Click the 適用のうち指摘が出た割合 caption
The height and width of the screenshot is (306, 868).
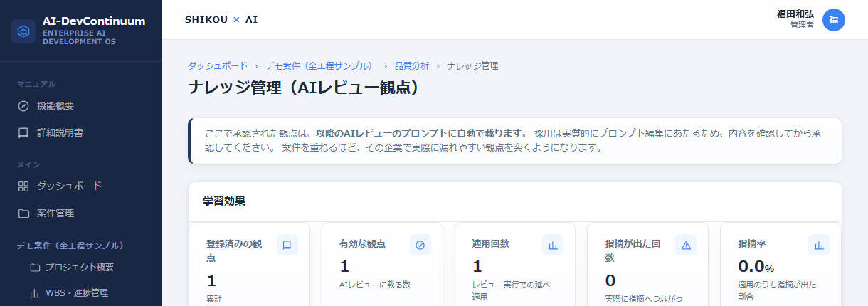tap(778, 290)
